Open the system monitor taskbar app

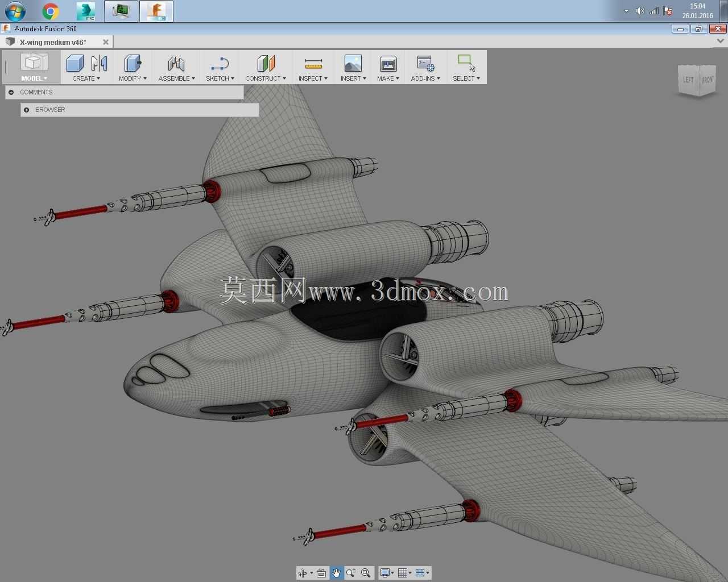pos(121,11)
